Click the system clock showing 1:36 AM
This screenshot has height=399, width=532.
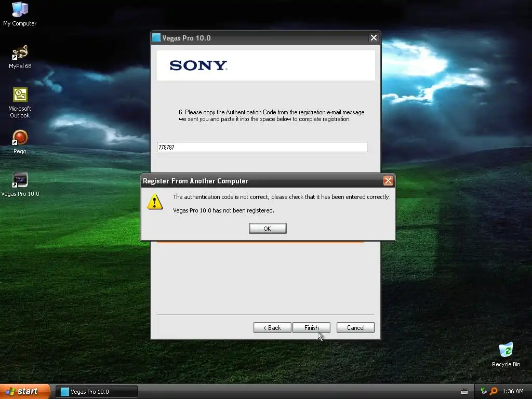513,391
